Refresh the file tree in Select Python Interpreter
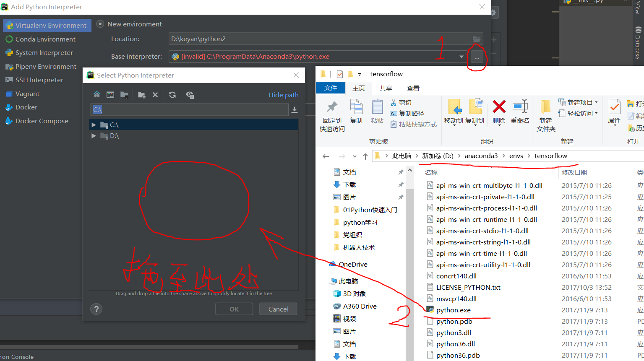The height and width of the screenshot is (361, 644). [x=172, y=95]
